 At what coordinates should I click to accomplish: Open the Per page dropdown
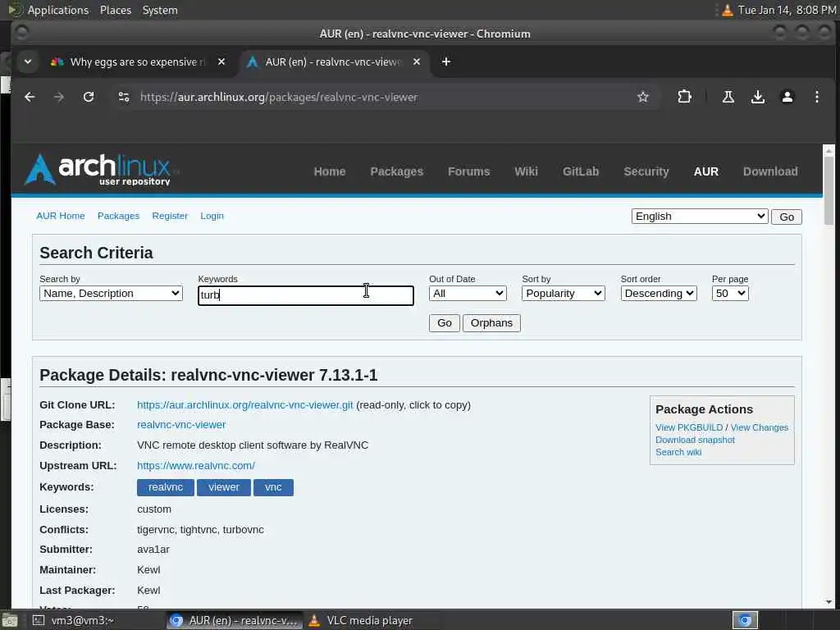click(x=729, y=293)
